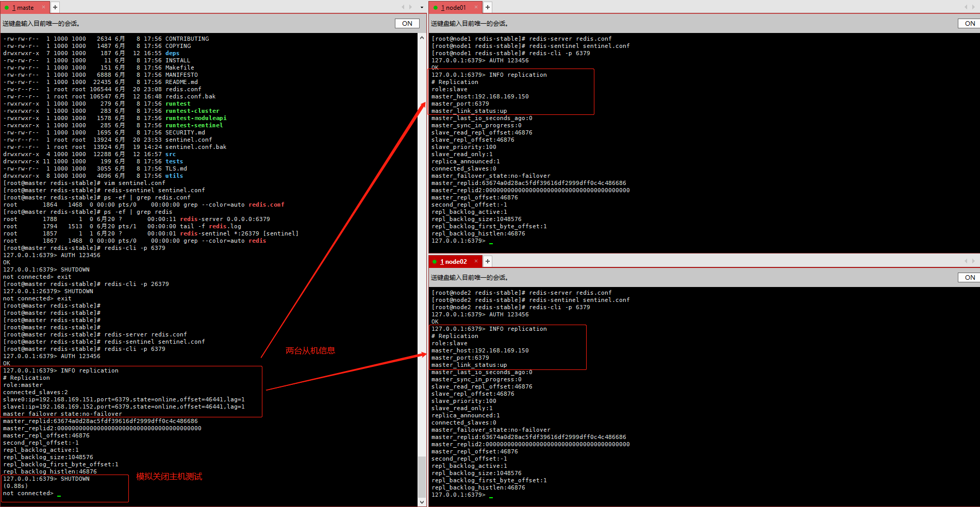Click the master terminal scrollbar up arrow

(x=422, y=38)
